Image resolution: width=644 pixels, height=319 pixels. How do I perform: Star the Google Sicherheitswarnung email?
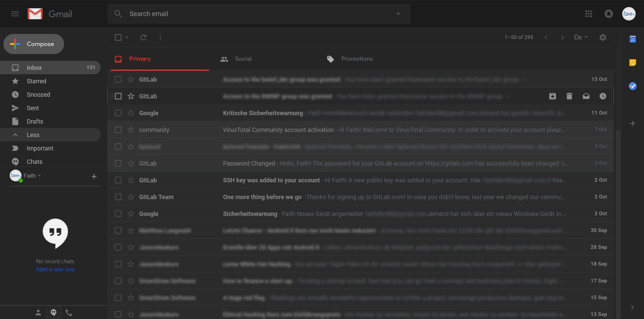click(131, 214)
